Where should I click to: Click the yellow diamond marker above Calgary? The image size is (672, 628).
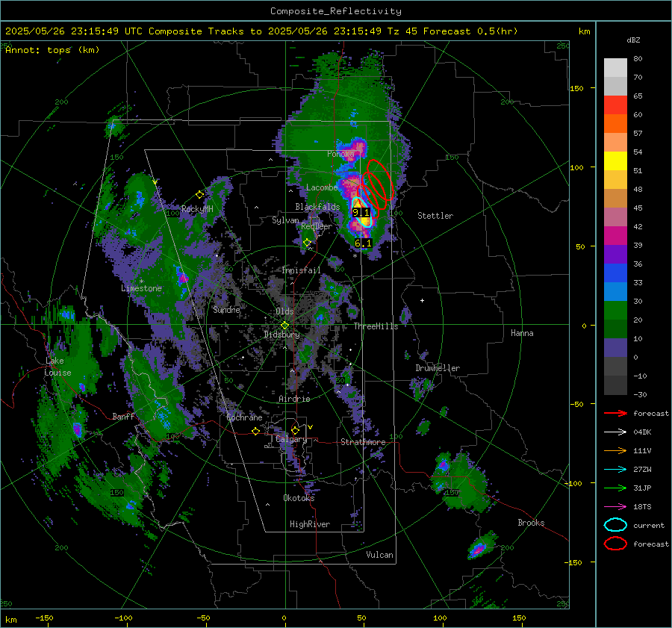tap(295, 430)
